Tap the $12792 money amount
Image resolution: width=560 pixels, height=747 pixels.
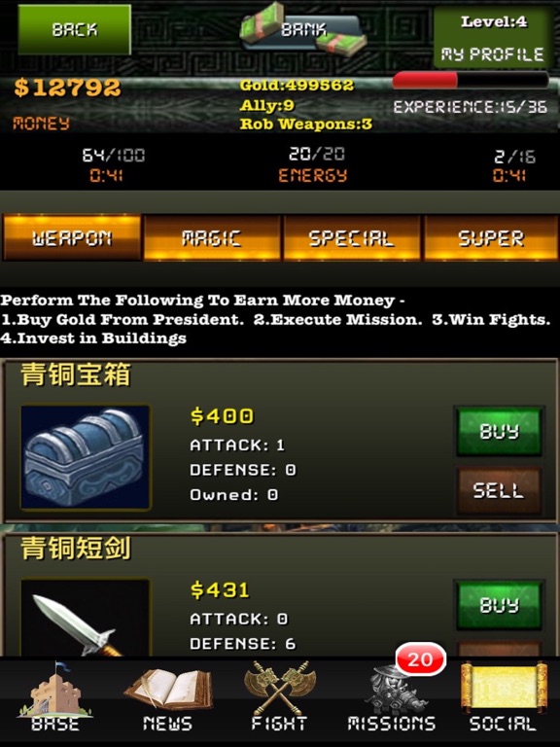pyautogui.click(x=68, y=88)
